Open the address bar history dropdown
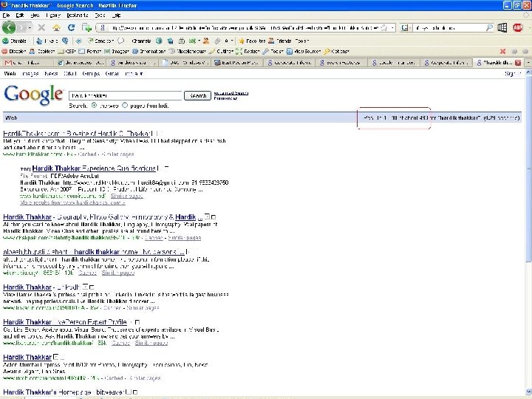 (x=392, y=28)
